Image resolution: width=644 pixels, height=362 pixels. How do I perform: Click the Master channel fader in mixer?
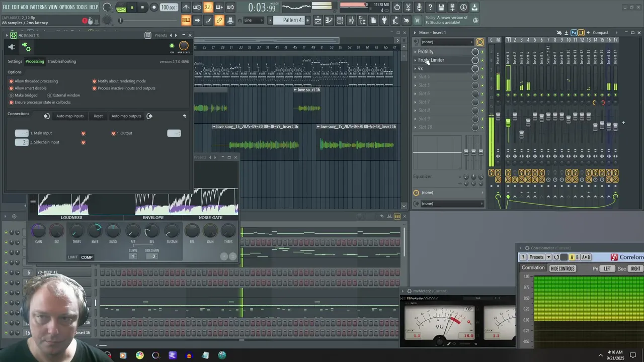coord(498,117)
